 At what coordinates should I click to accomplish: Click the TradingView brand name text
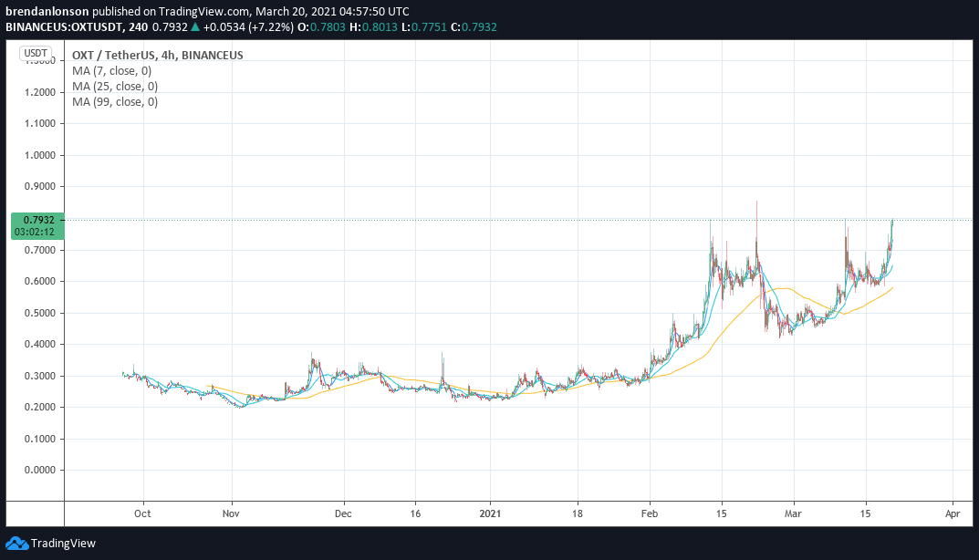click(x=63, y=544)
